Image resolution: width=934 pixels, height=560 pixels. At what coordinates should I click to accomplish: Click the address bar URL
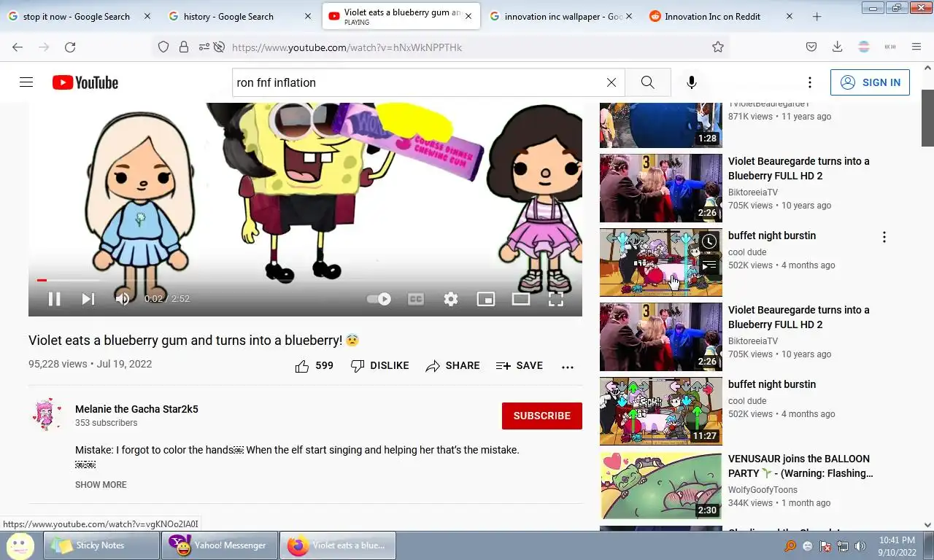click(347, 47)
